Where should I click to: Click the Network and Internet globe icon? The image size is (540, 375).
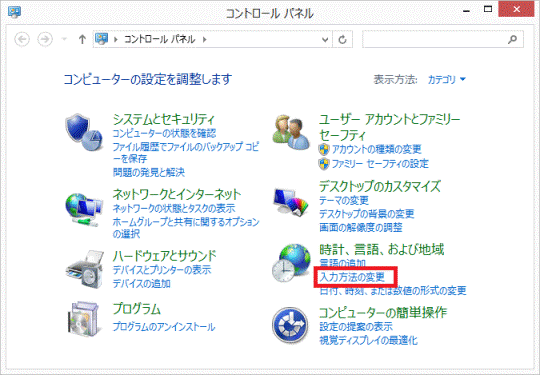(84, 210)
